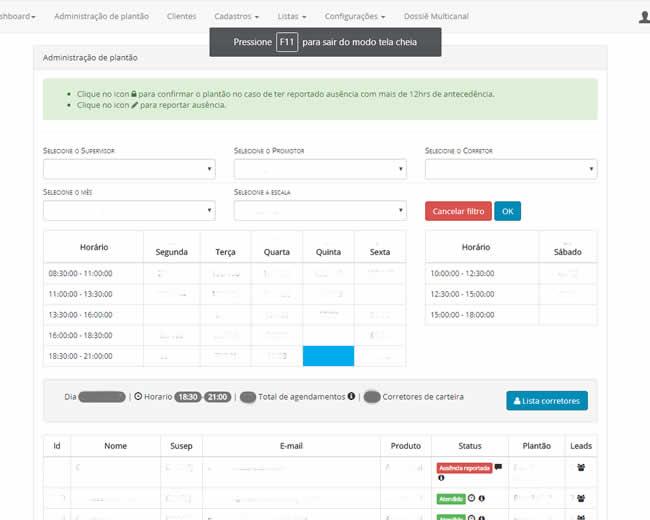Click the leads group icon in first row
Viewport: 650px width, 520px height.
click(x=580, y=468)
